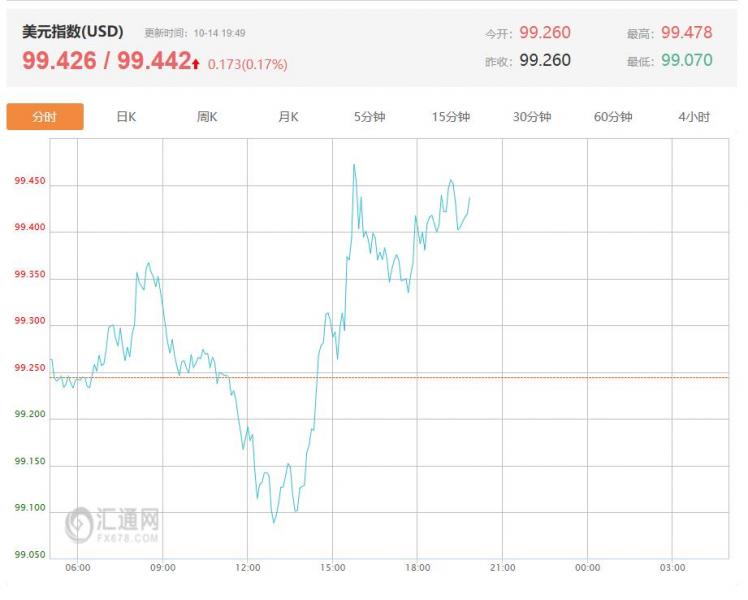The width and height of the screenshot is (748, 600).
Task: Select the 5分钟 interval tab
Action: (x=369, y=117)
